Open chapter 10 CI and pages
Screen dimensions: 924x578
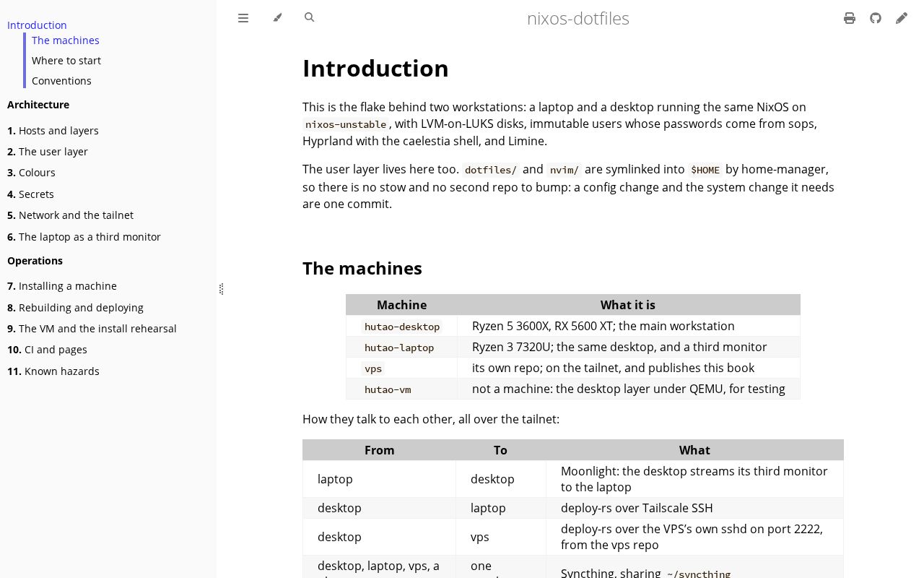click(47, 350)
